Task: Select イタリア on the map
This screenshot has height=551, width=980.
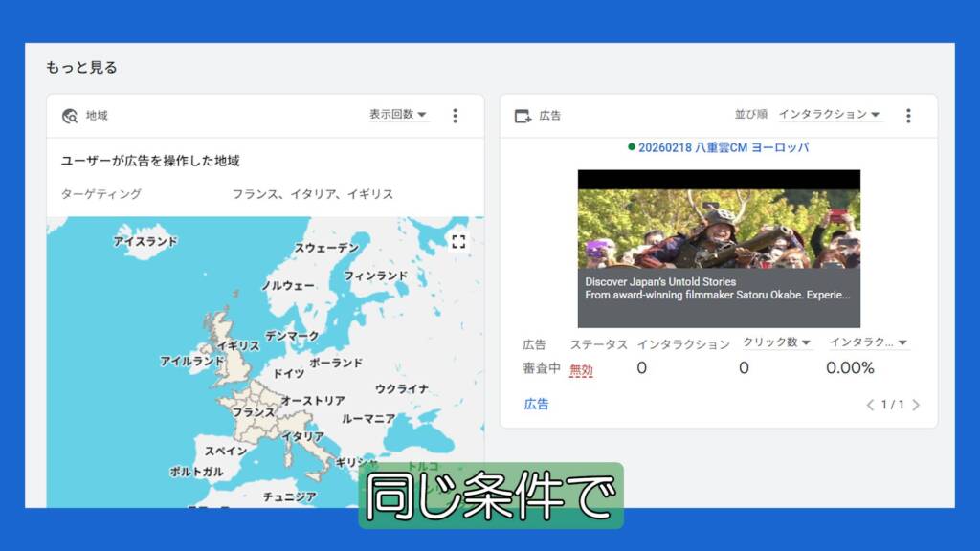Action: pos(302,436)
